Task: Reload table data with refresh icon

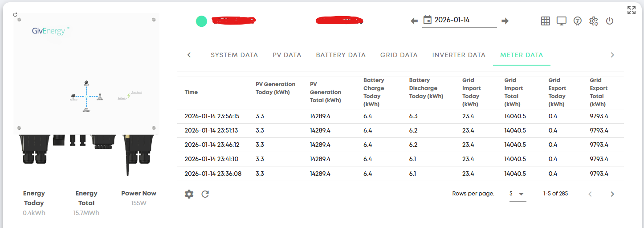Action: pos(205,194)
